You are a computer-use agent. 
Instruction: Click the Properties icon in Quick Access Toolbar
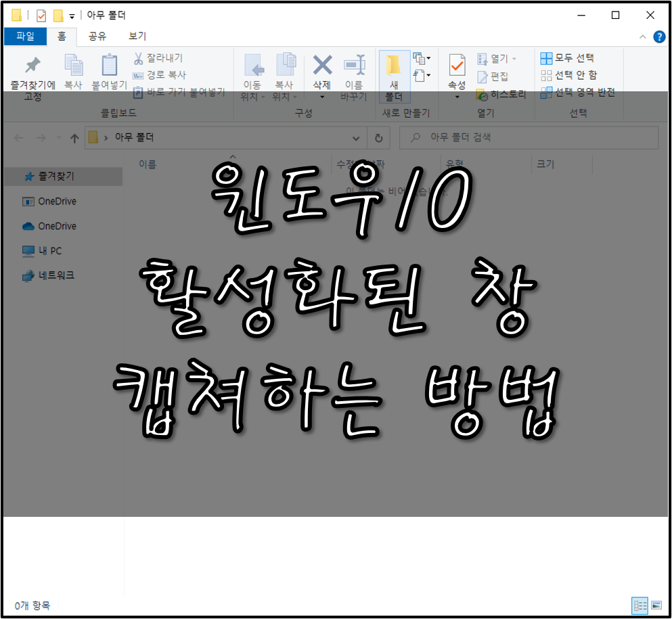[41, 16]
